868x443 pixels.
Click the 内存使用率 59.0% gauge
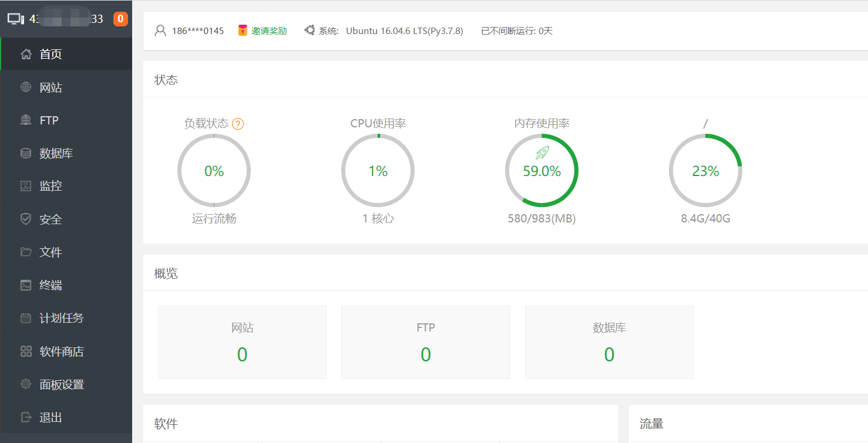click(x=542, y=171)
